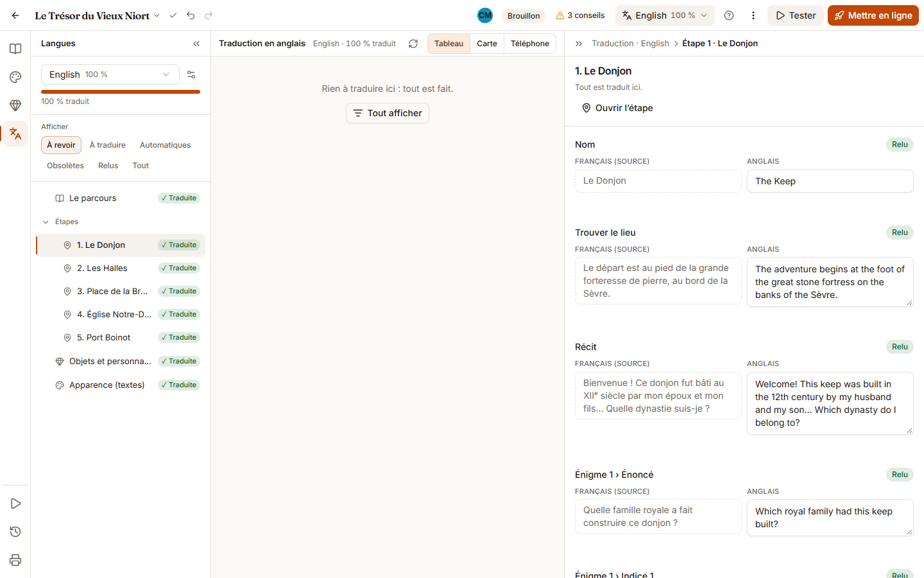Open the English 100 % dropdown in top bar
The width and height of the screenshot is (924, 578).
(665, 15)
